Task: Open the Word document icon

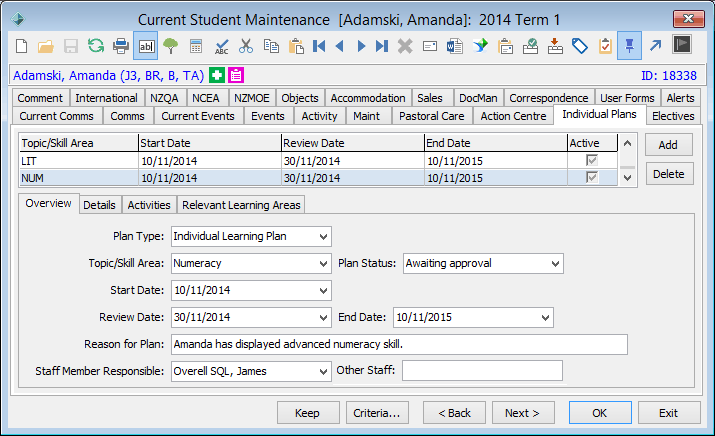Action: pos(455,46)
